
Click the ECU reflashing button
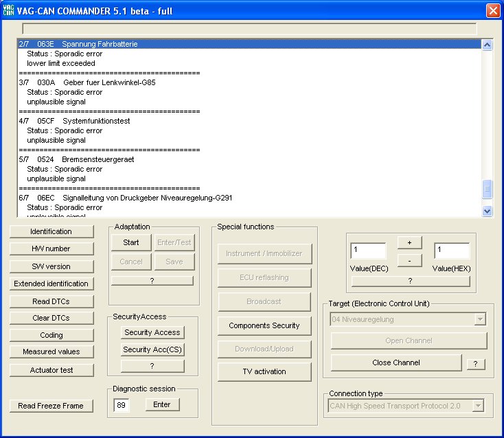[264, 277]
